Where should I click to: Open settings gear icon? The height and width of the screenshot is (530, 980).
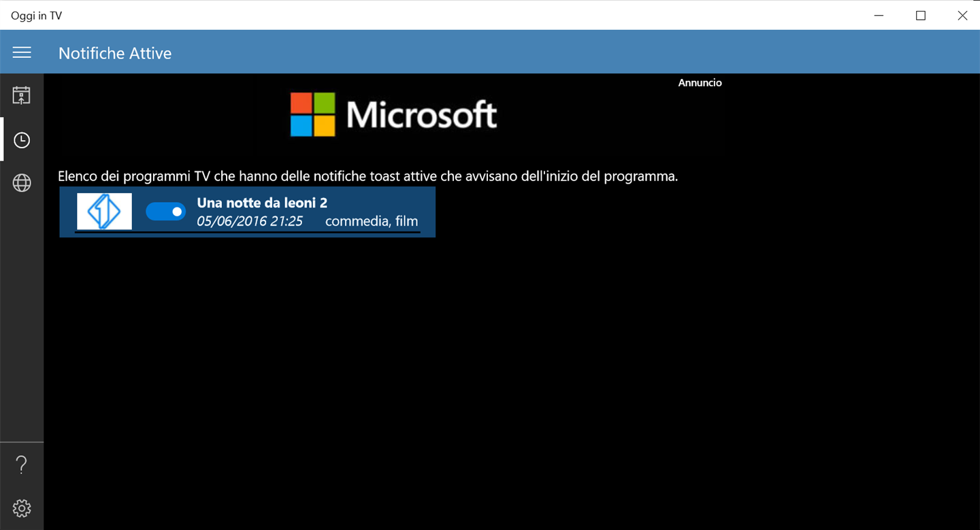[22, 508]
